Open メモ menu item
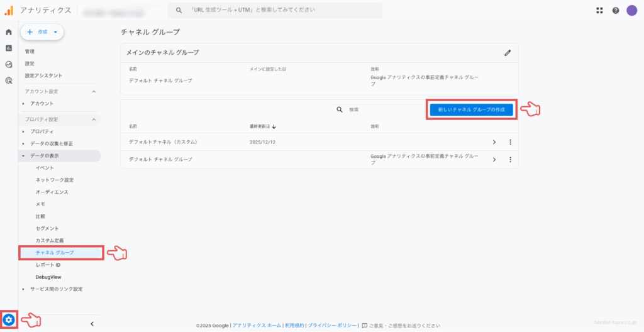 pyautogui.click(x=40, y=204)
